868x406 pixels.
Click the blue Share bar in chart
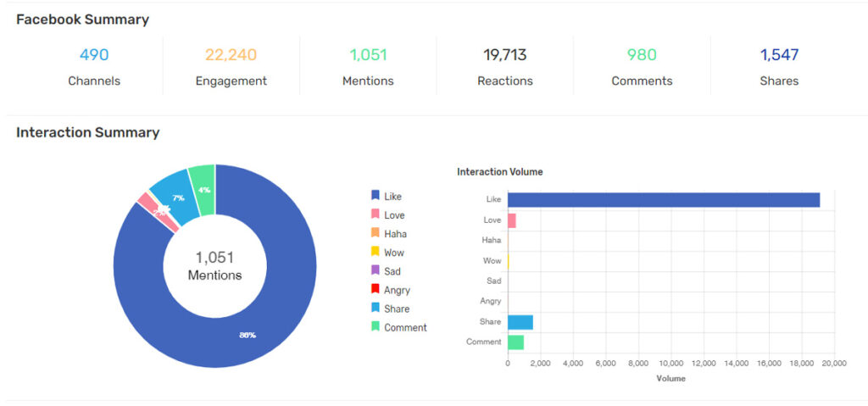tap(520, 322)
